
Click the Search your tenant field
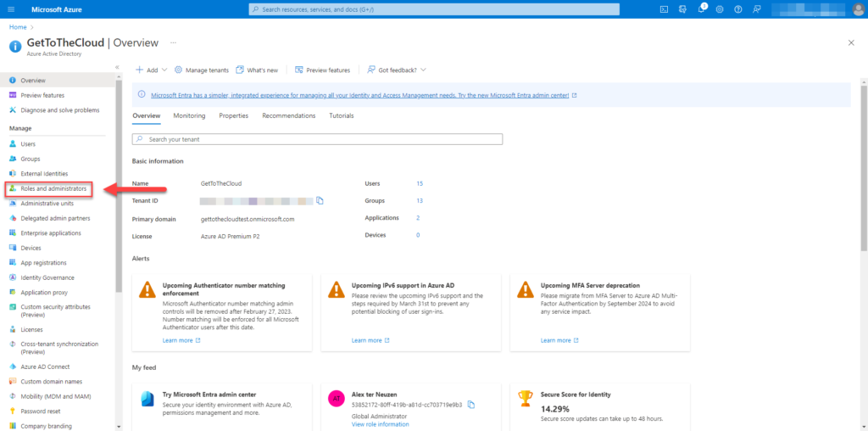(317, 140)
